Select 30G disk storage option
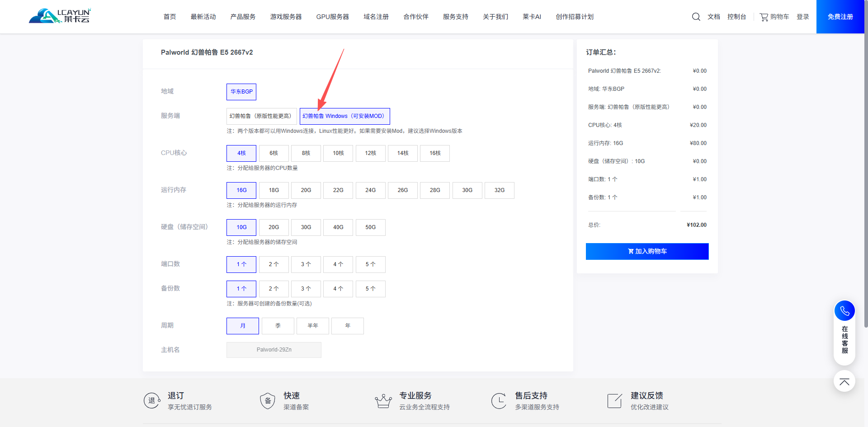This screenshot has height=427, width=868. pyautogui.click(x=306, y=227)
